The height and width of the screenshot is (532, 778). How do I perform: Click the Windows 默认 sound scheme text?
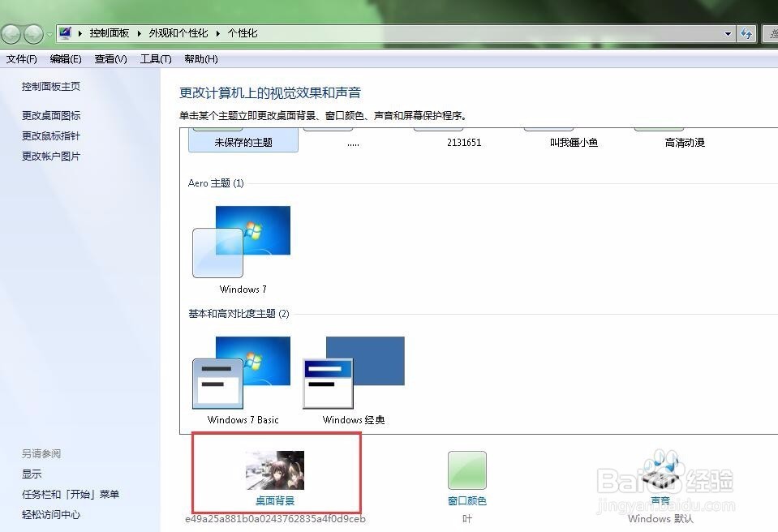pos(660,518)
